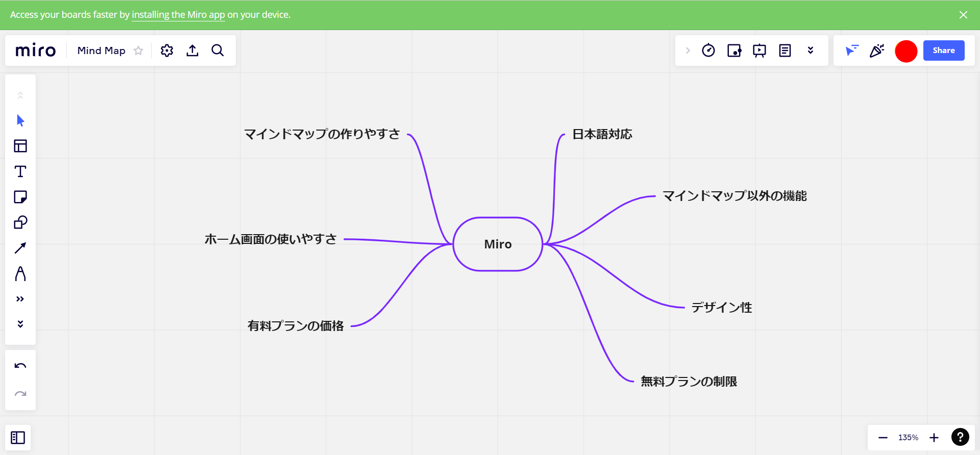Screen dimensions: 980x455
Task: Open the help question mark
Action: (x=960, y=437)
